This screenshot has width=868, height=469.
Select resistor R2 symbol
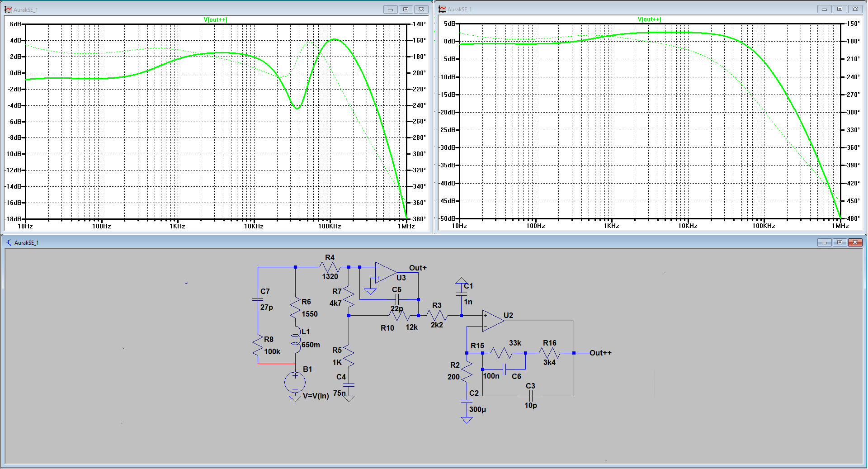(x=467, y=371)
